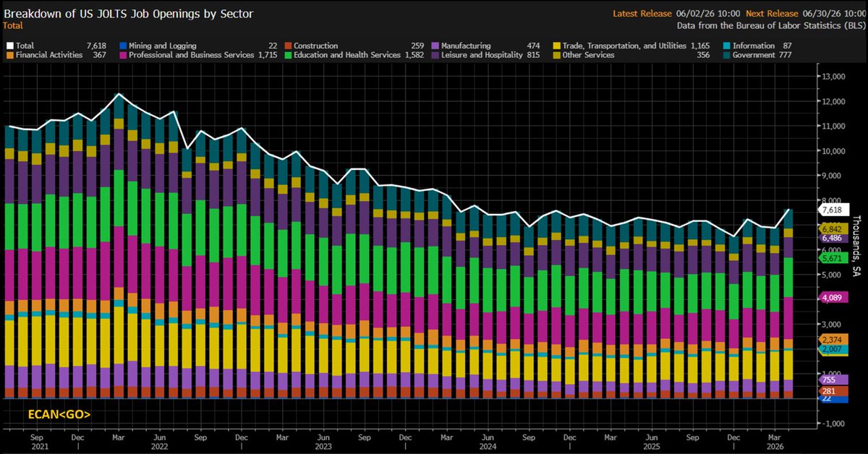
Task: Click the purple 755 value tag
Action: [x=833, y=380]
